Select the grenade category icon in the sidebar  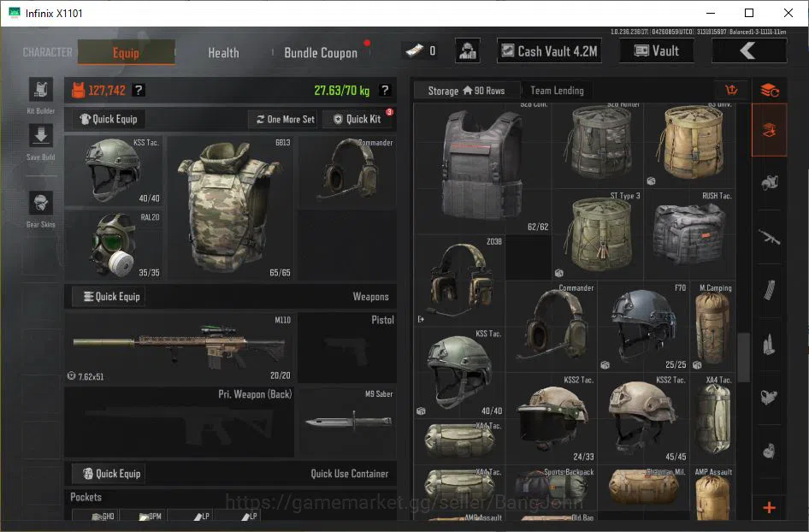[x=770, y=451]
